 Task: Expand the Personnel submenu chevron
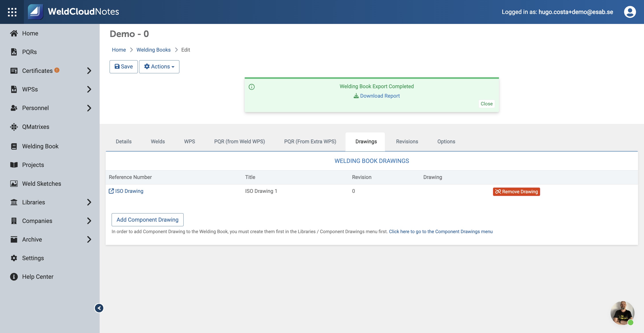point(89,108)
